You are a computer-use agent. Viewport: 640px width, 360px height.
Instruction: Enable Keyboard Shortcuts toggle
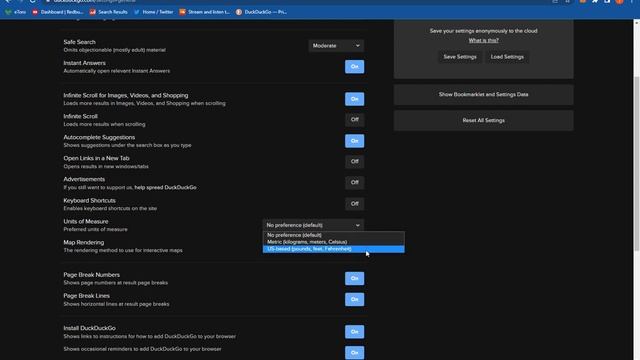pos(354,204)
